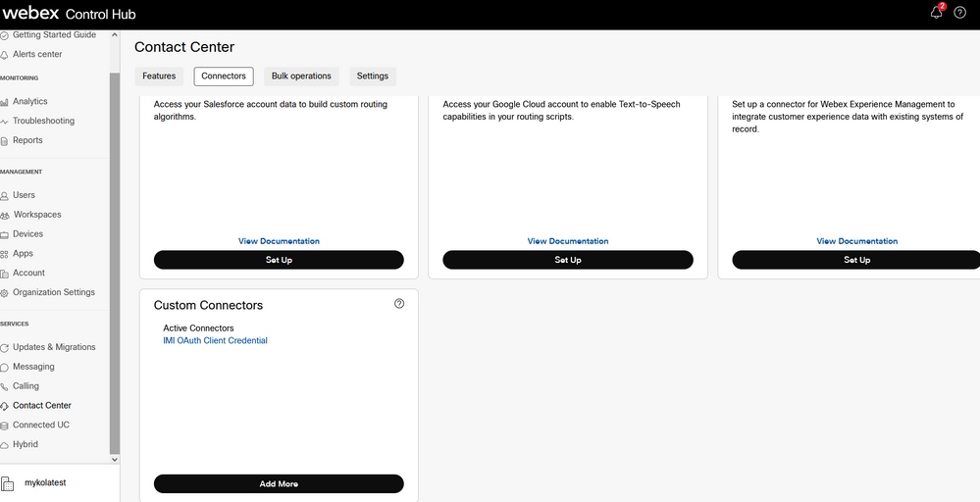Click the sidebar vertical scrollbar thumb
980x502 pixels.
pos(115,262)
